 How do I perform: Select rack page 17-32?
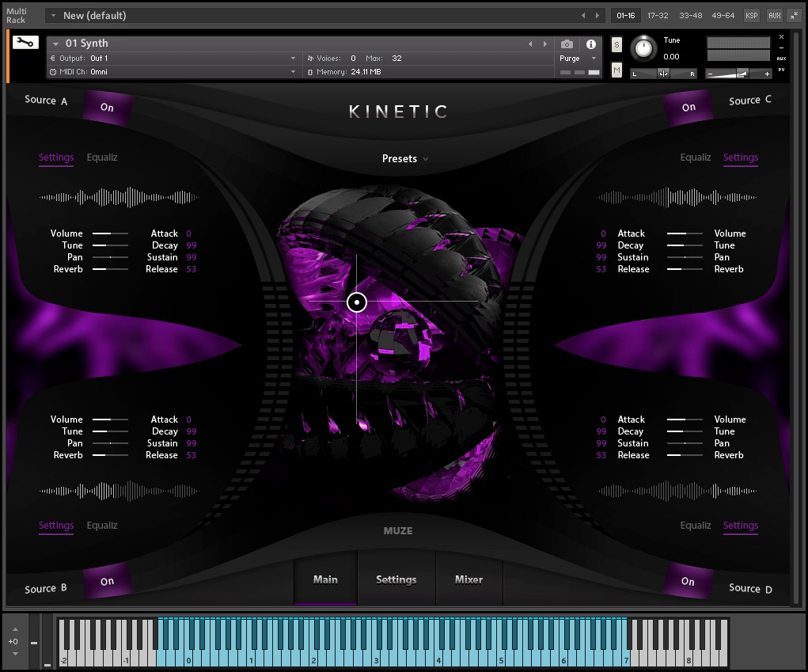point(658,15)
